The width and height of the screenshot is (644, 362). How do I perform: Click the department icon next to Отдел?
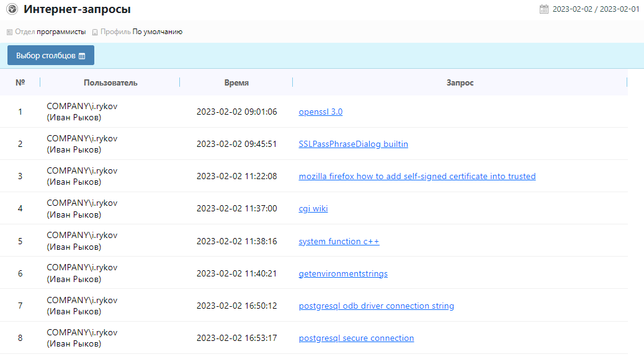tap(9, 32)
